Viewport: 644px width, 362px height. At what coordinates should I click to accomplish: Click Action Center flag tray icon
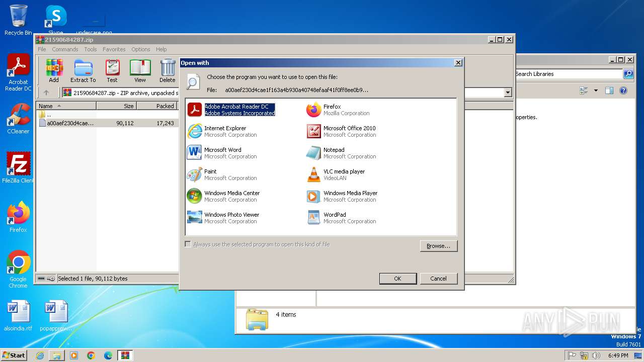coord(572,355)
